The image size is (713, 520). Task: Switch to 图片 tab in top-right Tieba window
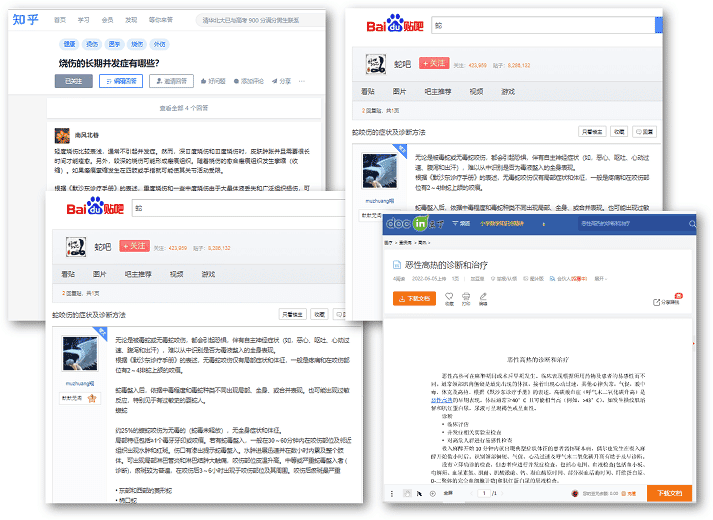click(399, 91)
